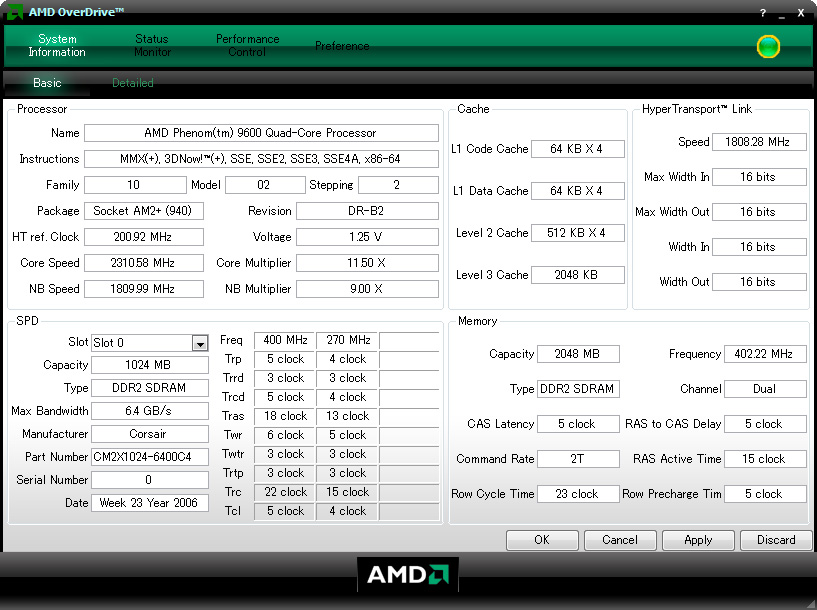Image resolution: width=817 pixels, height=610 pixels.
Task: Click the Slot 0 combo box
Action: tap(141, 343)
